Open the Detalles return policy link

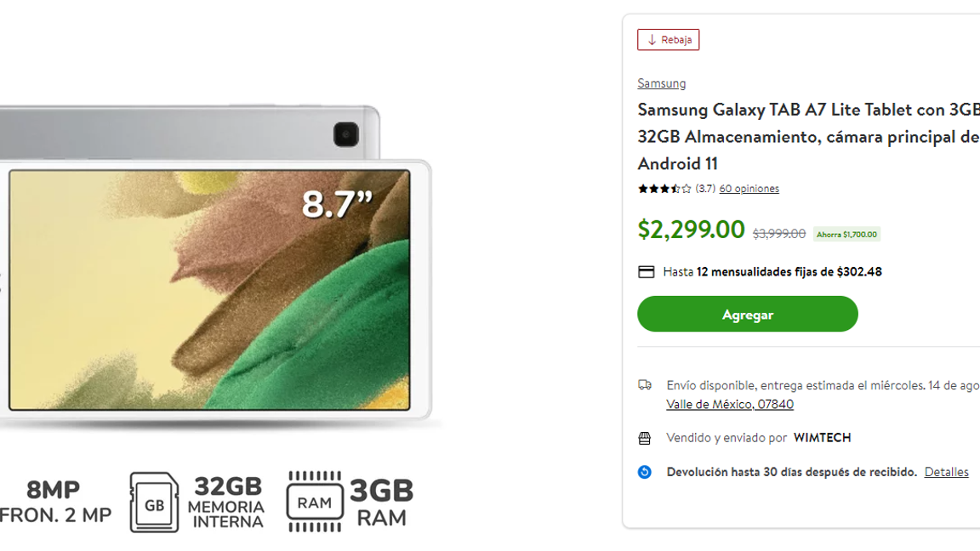point(946,471)
